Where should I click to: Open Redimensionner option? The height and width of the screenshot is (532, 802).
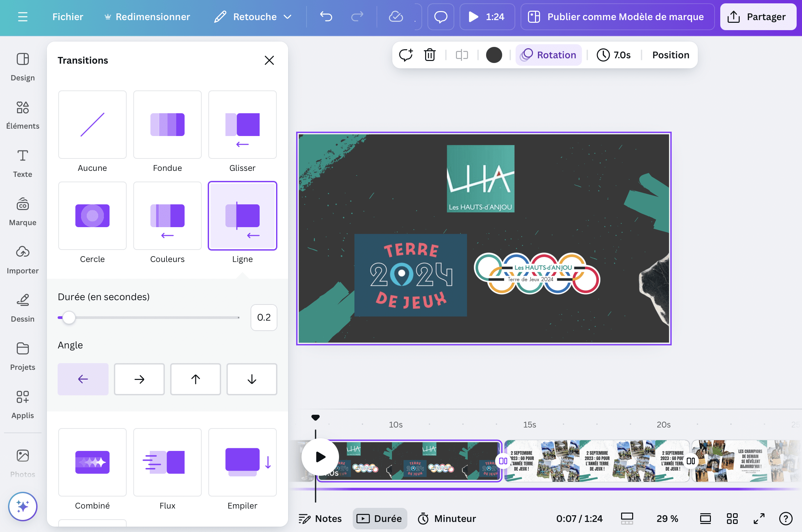[x=147, y=17]
